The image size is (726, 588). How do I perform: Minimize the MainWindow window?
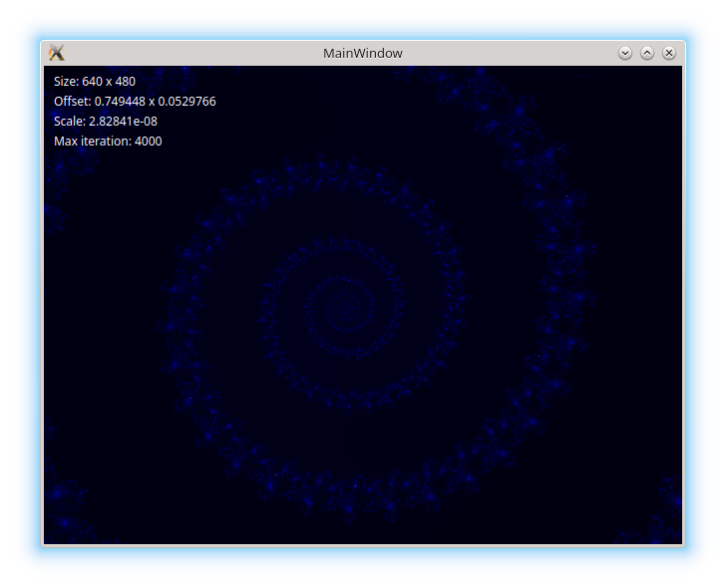click(x=625, y=53)
